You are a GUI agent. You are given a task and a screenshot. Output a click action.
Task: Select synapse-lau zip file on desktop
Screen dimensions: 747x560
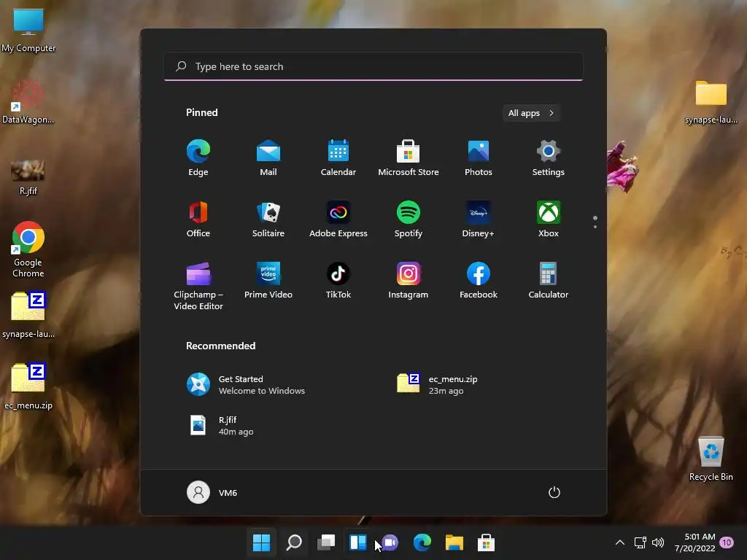[28, 315]
